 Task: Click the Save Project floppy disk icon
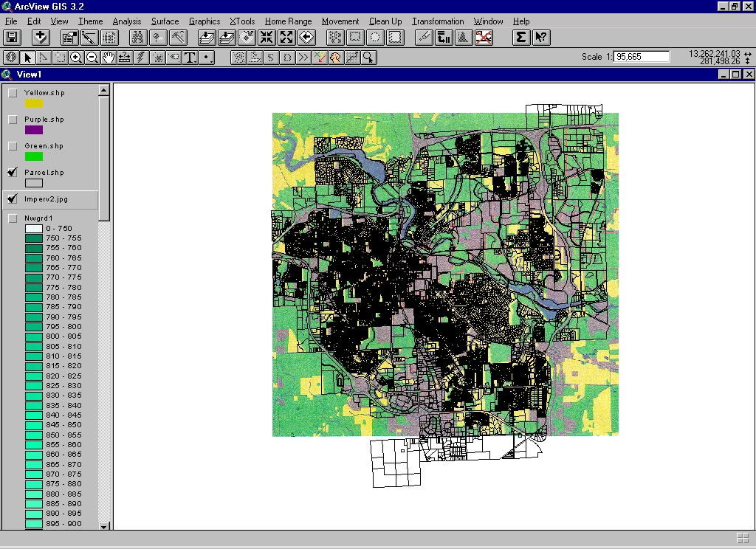pos(12,38)
